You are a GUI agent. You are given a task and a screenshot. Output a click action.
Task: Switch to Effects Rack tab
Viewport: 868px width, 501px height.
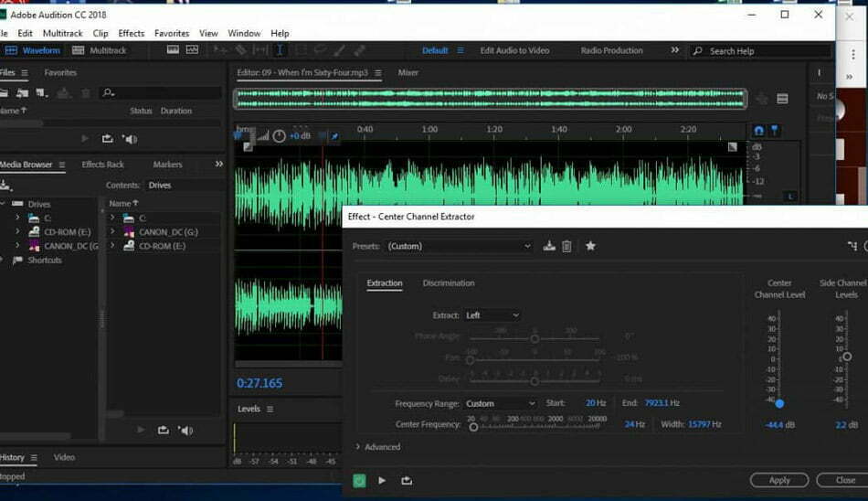(103, 165)
